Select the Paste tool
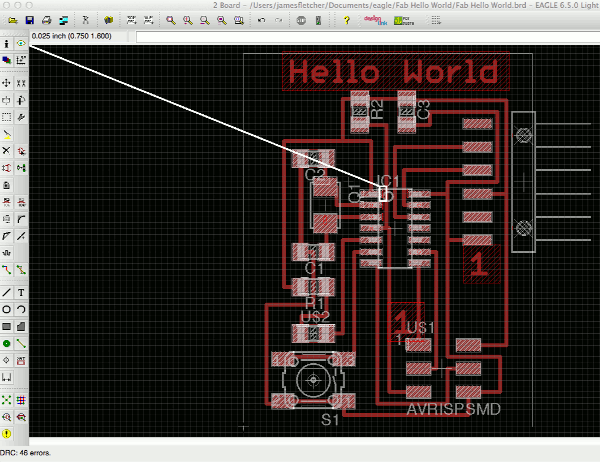Viewport: 600px width, 465px height. [x=6, y=134]
